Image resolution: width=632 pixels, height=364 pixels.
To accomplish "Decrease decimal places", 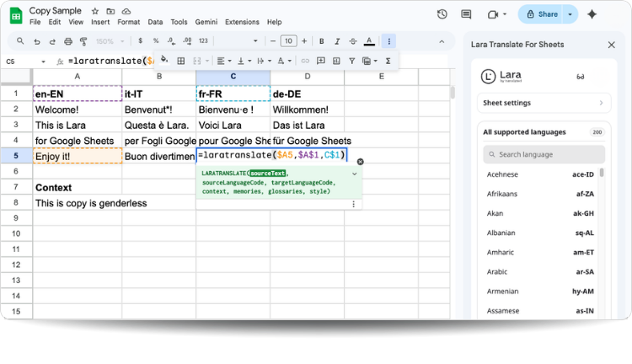I will [x=171, y=40].
